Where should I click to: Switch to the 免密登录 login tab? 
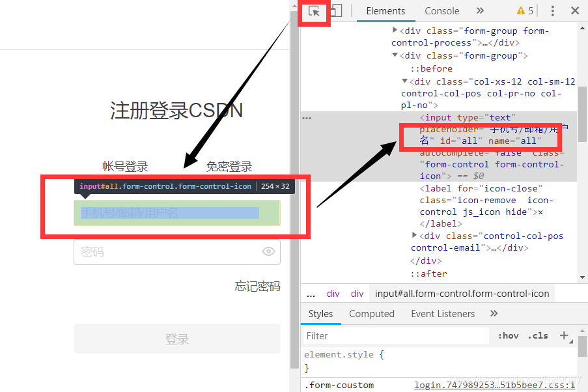pos(229,166)
